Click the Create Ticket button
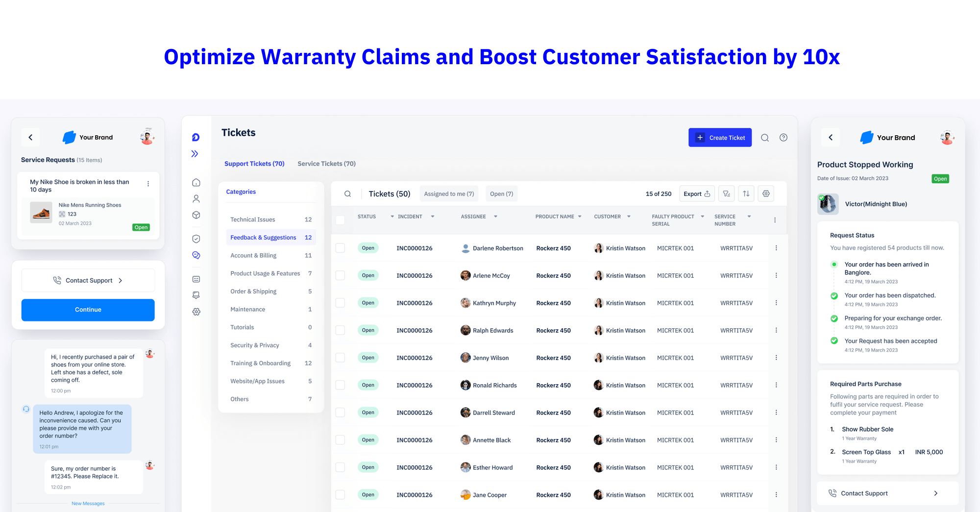 coord(720,138)
